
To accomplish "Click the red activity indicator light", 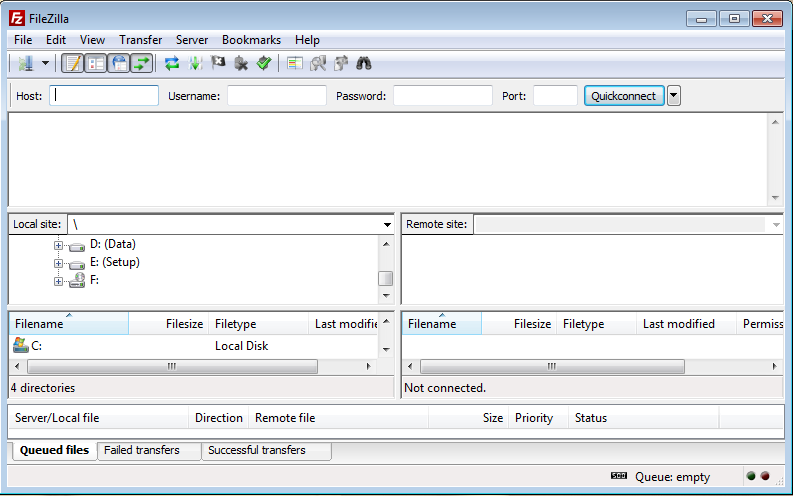I will [x=765, y=476].
